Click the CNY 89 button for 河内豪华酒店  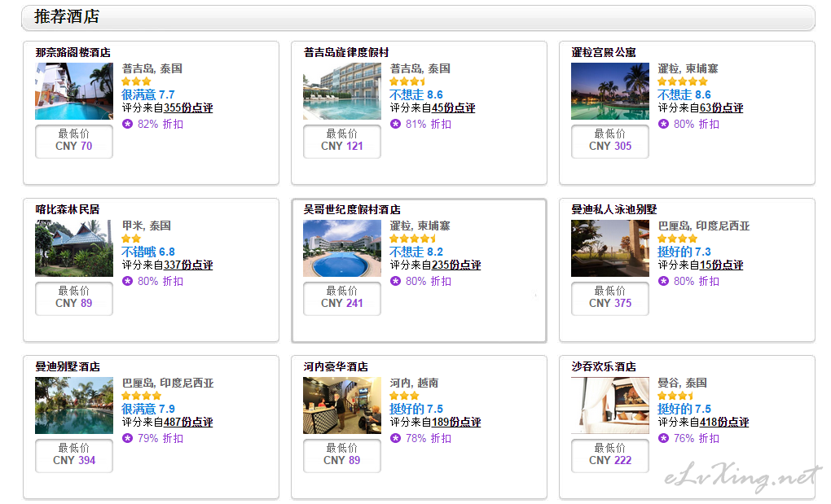pyautogui.click(x=342, y=455)
